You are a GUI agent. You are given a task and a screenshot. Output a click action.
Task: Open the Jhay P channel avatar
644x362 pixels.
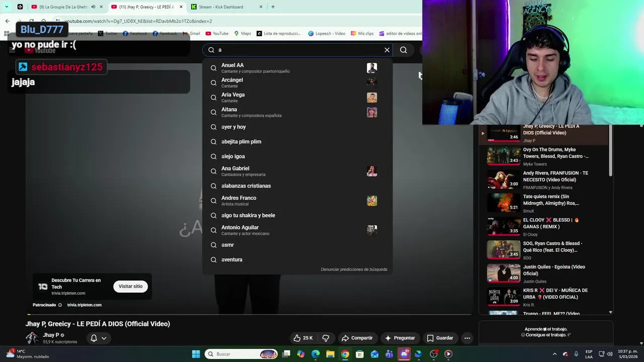32,338
